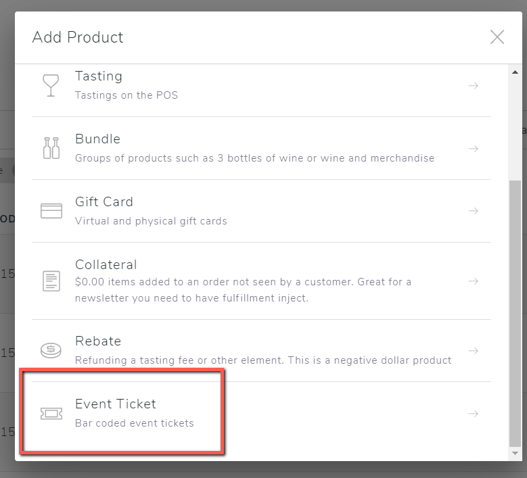The image size is (527, 478).
Task: Open the Rebate row arrow
Action: [473, 351]
